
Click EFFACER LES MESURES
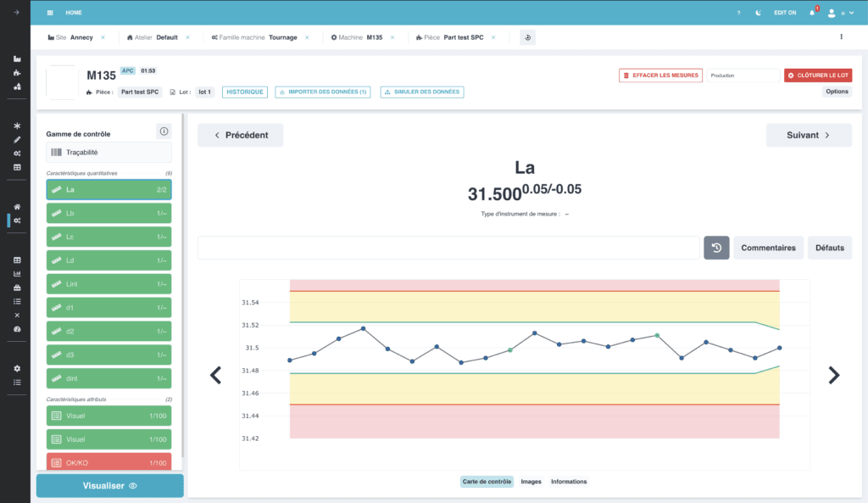[x=660, y=75]
